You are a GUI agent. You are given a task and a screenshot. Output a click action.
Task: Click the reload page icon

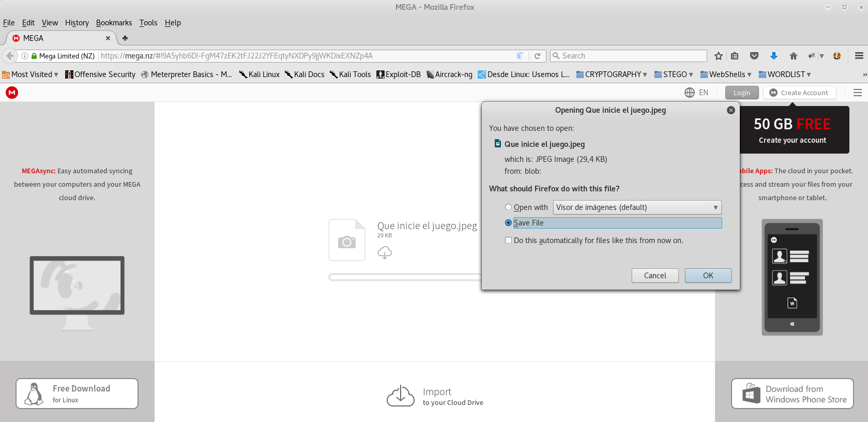click(537, 56)
